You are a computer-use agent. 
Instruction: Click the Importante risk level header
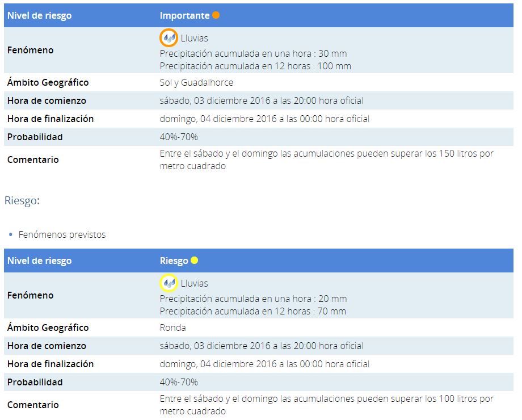pos(184,15)
